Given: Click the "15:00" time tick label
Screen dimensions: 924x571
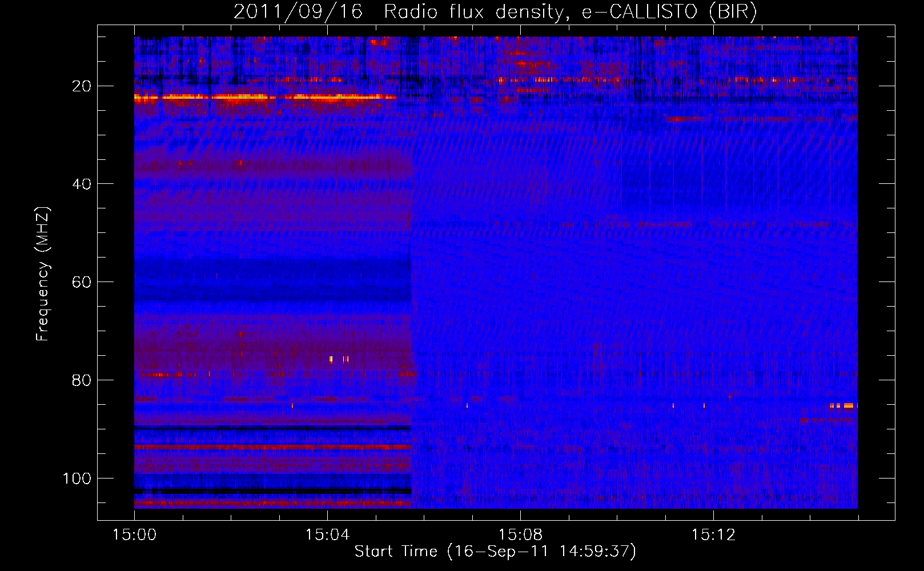Looking at the screenshot, I should [134, 535].
